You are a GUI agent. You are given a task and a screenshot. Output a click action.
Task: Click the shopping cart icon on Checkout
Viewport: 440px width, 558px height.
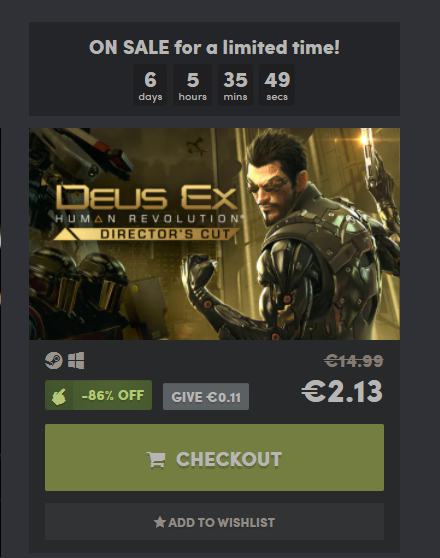(x=156, y=459)
